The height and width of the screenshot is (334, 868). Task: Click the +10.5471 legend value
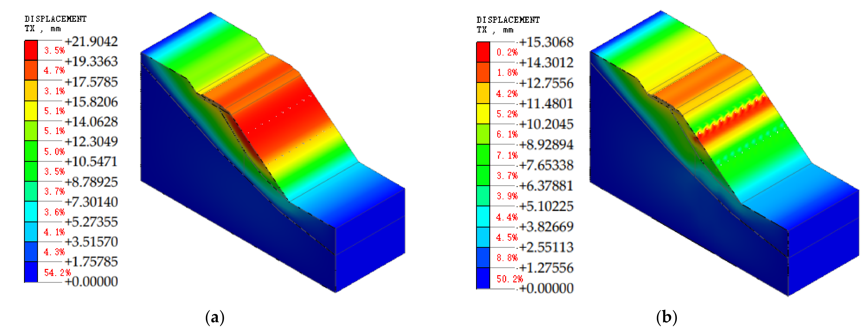point(91,162)
